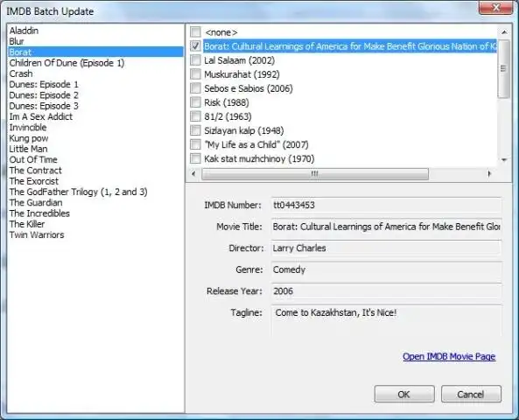
Task: Select the Sebos e Sabios (2006) result text
Action: click(249, 88)
